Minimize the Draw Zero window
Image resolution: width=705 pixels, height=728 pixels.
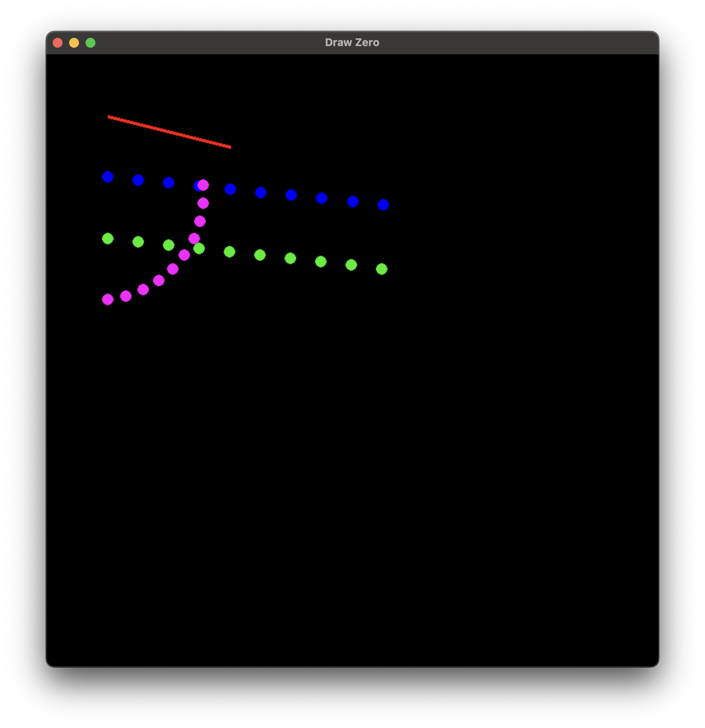(74, 43)
